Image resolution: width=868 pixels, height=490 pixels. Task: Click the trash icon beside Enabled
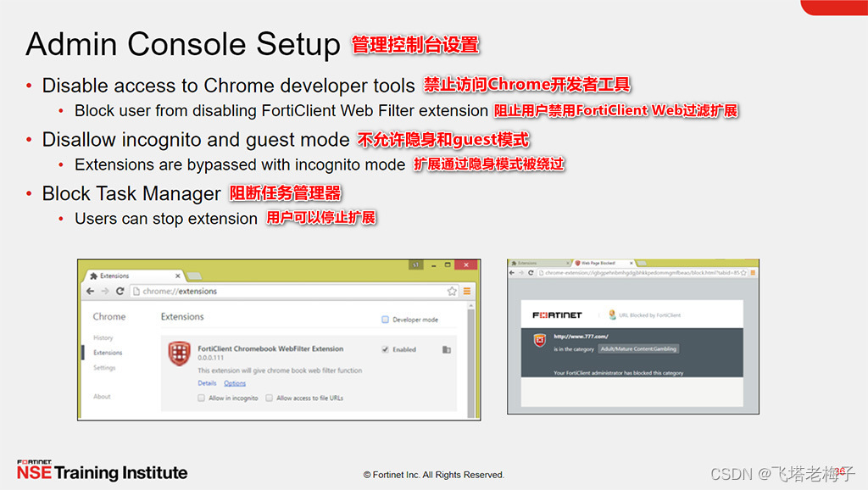pos(446,349)
